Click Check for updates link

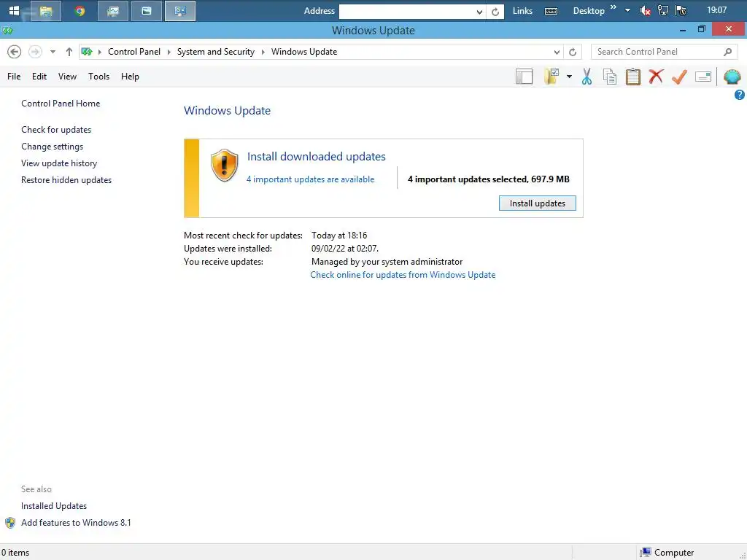[x=56, y=130]
